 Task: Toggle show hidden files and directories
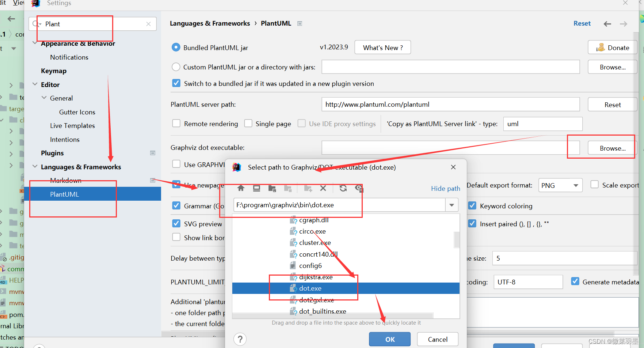click(359, 188)
